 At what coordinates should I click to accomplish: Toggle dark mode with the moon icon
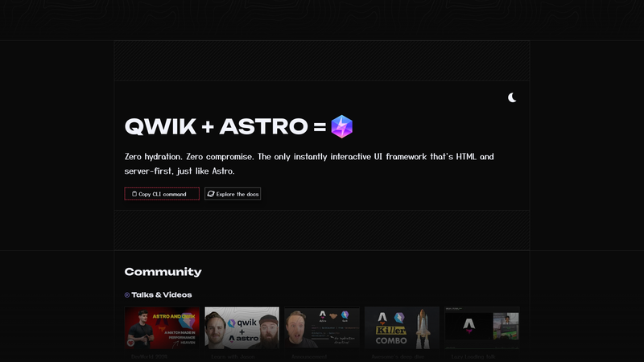coord(512,97)
